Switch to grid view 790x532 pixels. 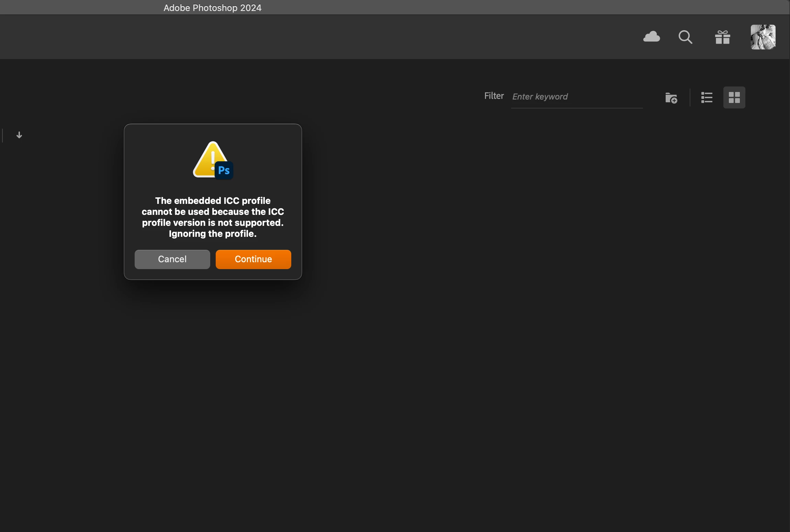(x=734, y=97)
